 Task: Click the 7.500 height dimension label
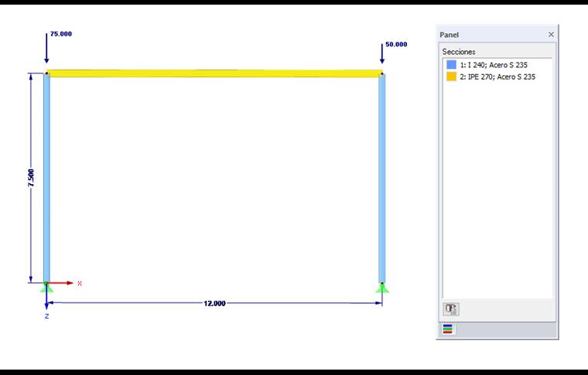click(x=31, y=178)
